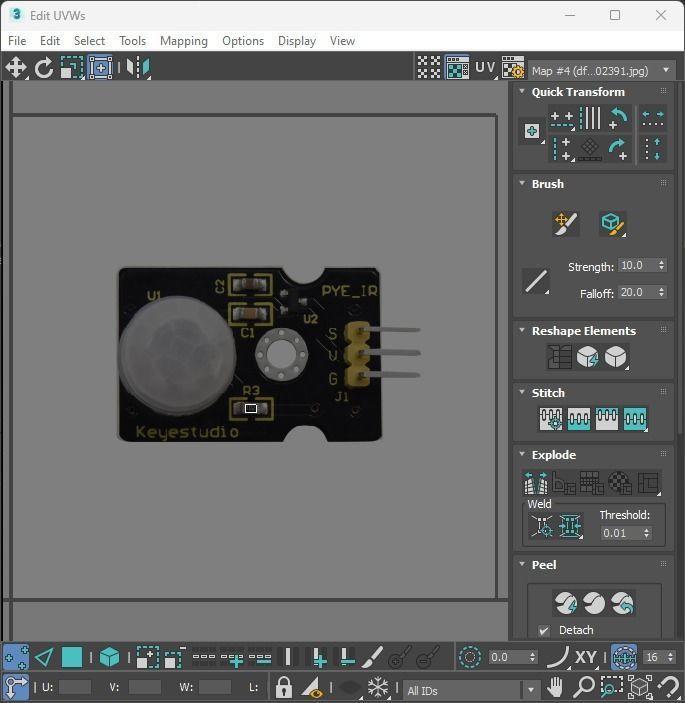
Task: Toggle Select By Element cube mode
Action: tap(109, 658)
